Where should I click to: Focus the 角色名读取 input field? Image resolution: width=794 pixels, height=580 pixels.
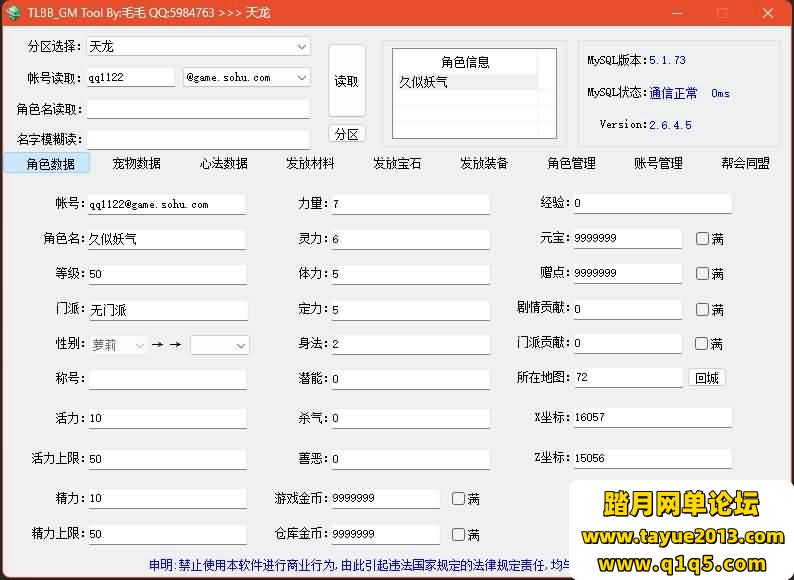click(198, 109)
